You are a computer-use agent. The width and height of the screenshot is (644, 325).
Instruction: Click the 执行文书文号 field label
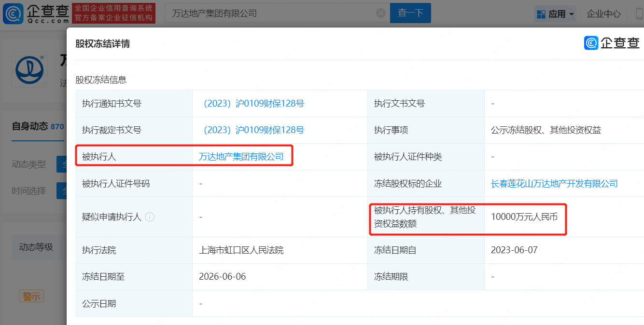pyautogui.click(x=399, y=104)
